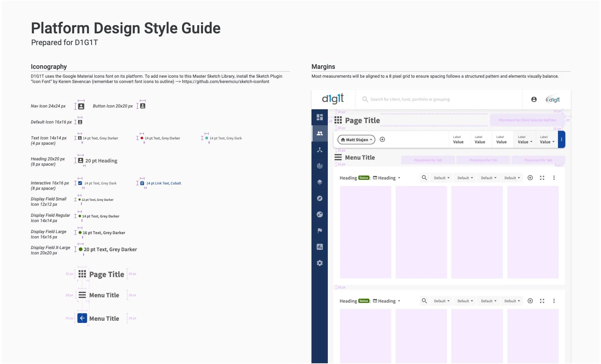Open the globe icon in sidebar
Viewport: 601px width, 364px height.
click(x=319, y=214)
